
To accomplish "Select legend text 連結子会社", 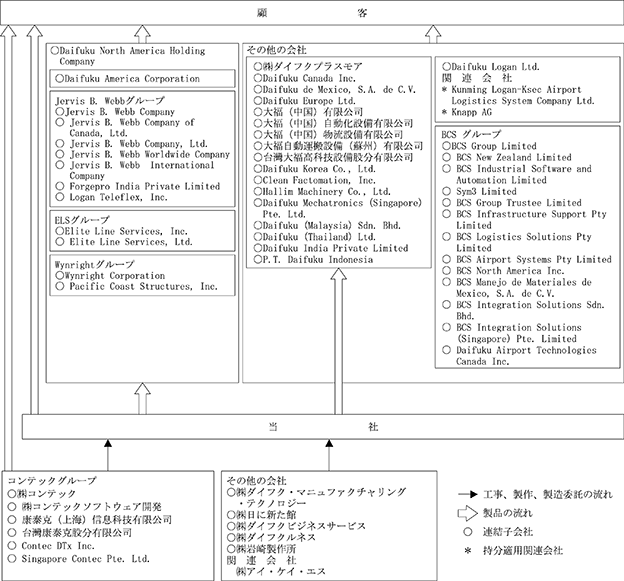I will pyautogui.click(x=507, y=532).
